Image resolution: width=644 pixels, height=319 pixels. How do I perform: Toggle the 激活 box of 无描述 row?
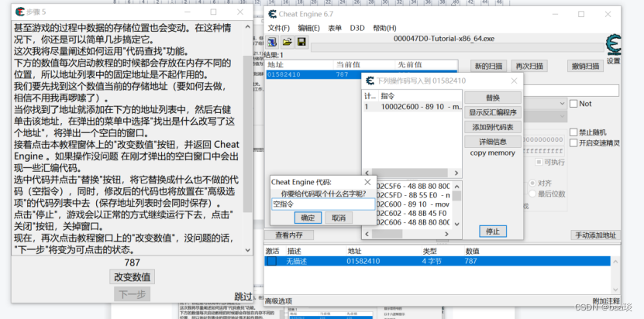271,261
